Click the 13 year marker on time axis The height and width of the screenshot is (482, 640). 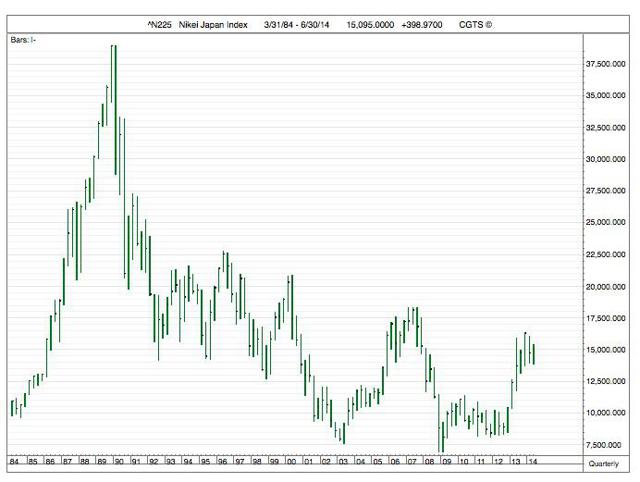516,462
